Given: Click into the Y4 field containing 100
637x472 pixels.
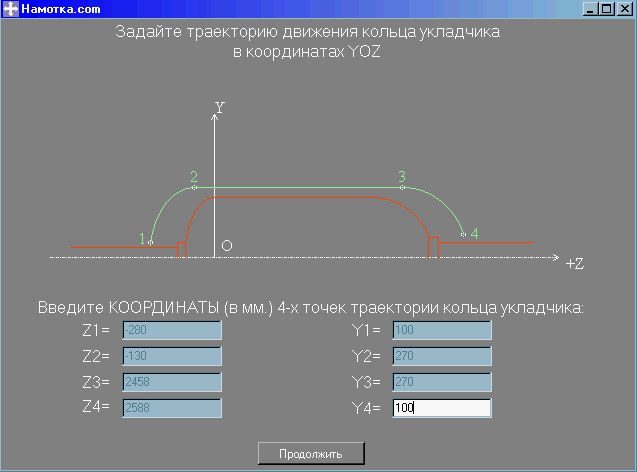Looking at the screenshot, I should pyautogui.click(x=442, y=408).
